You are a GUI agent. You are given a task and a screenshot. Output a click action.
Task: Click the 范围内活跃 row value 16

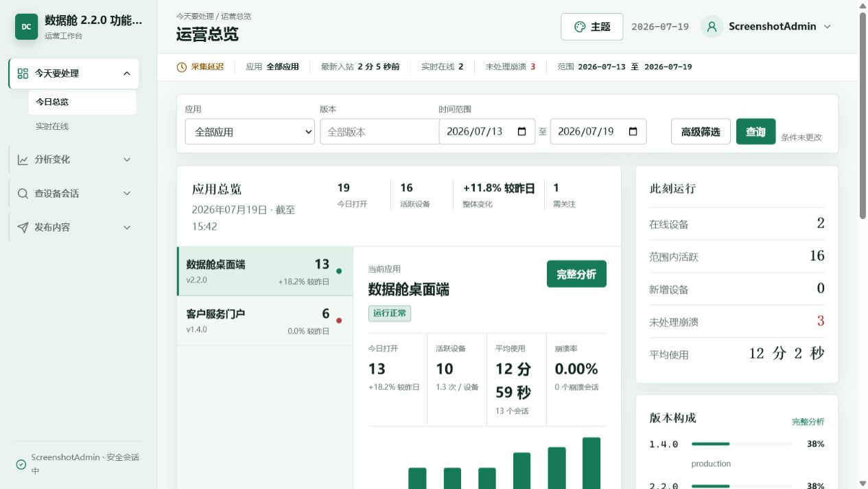(817, 256)
